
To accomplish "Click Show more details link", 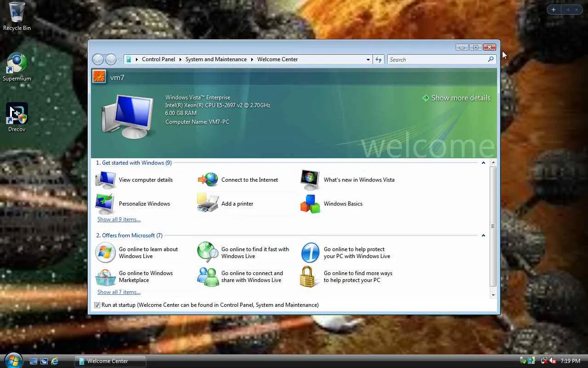I will [457, 98].
